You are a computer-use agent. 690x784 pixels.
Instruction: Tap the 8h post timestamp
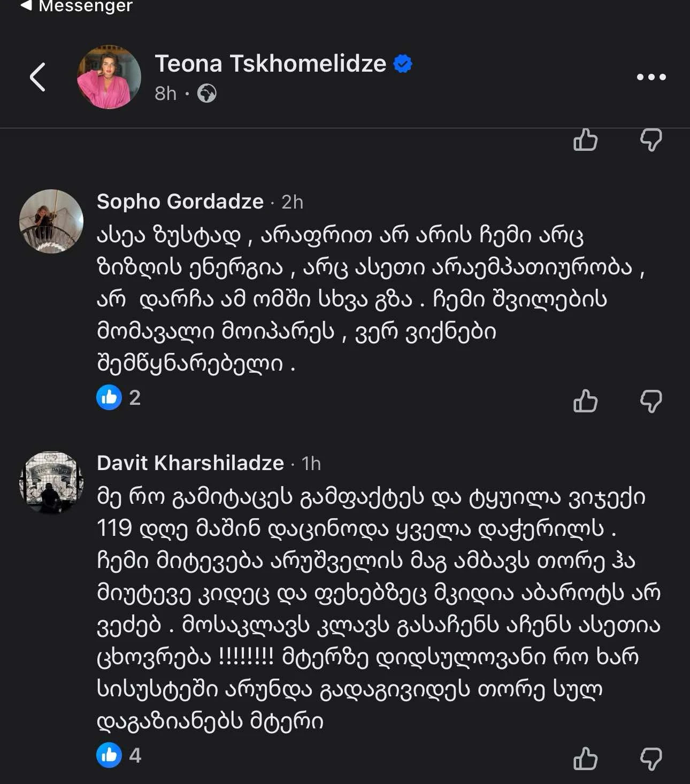coord(165,94)
